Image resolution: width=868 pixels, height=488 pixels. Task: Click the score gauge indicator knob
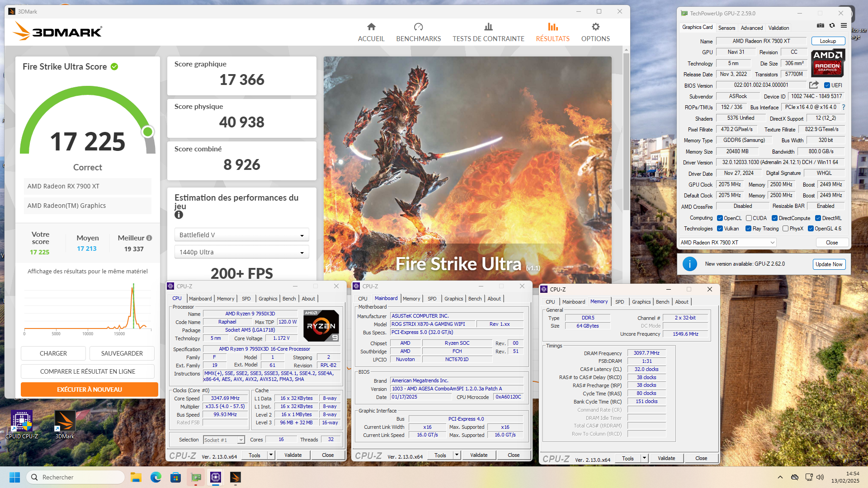pyautogui.click(x=147, y=132)
